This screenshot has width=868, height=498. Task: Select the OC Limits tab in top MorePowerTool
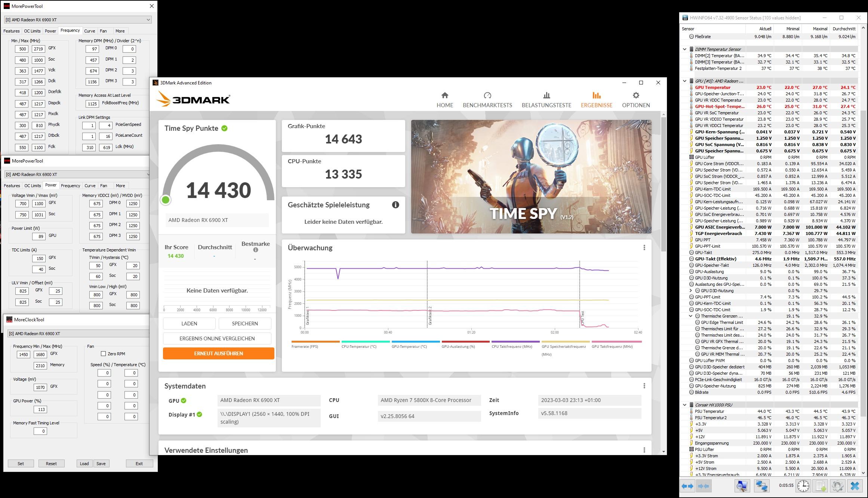32,31
